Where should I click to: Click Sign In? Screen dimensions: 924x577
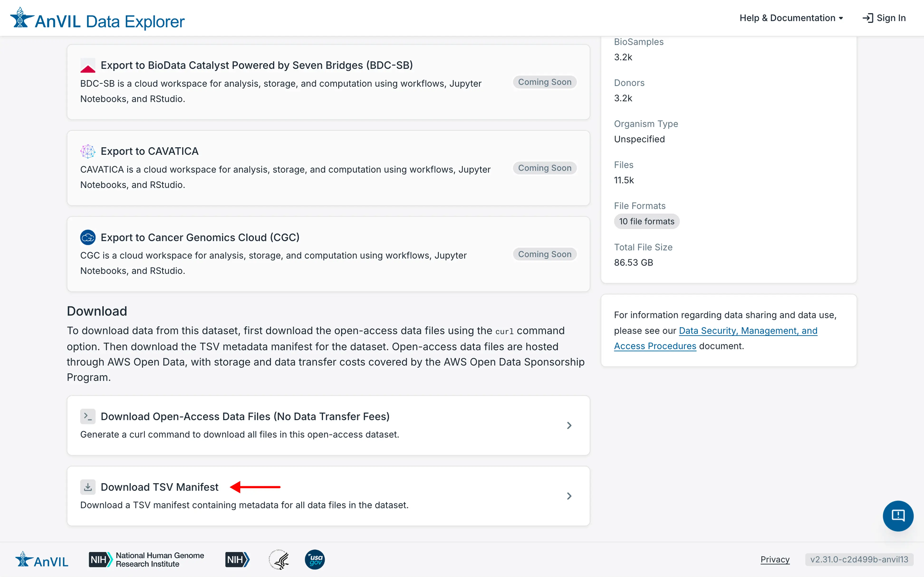[x=884, y=18]
